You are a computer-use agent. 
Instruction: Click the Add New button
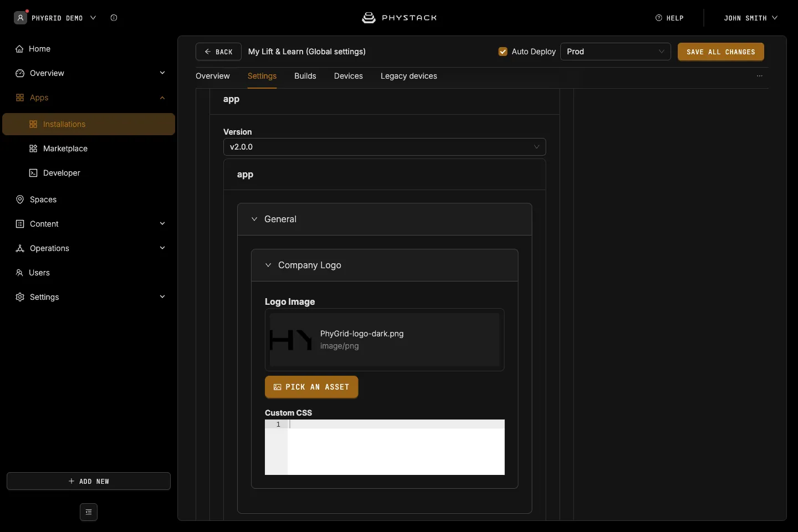89,481
